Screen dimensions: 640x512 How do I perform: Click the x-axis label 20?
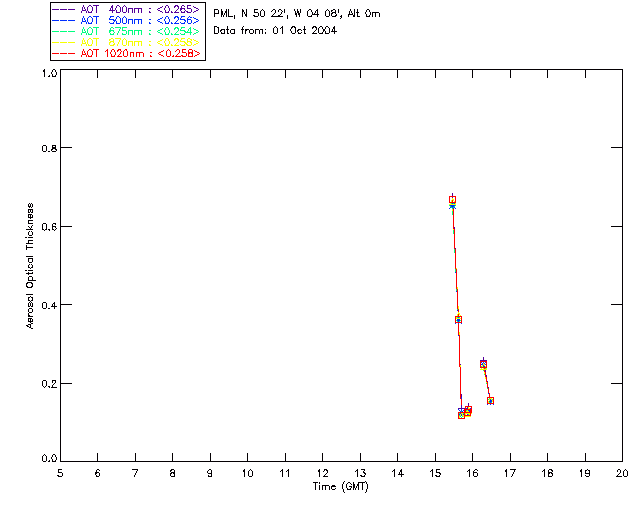[622, 473]
